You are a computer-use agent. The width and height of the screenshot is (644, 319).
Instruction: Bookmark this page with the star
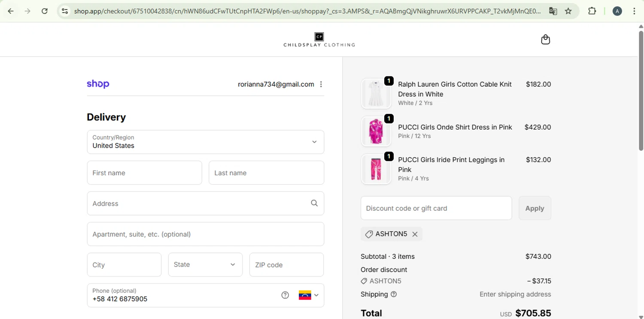click(568, 11)
